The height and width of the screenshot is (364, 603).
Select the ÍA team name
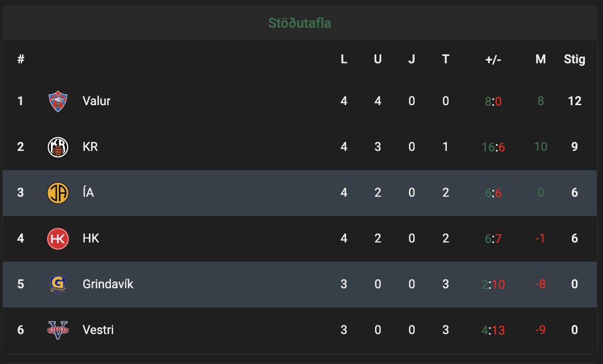[88, 192]
